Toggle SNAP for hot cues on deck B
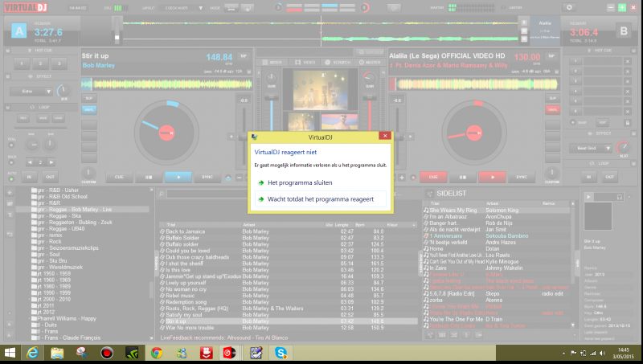The height and width of the screenshot is (364, 643). click(x=573, y=123)
